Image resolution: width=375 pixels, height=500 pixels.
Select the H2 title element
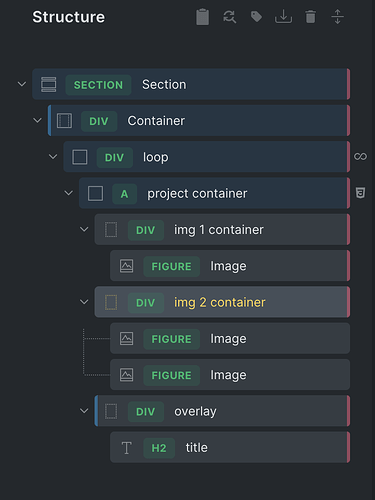click(230, 448)
